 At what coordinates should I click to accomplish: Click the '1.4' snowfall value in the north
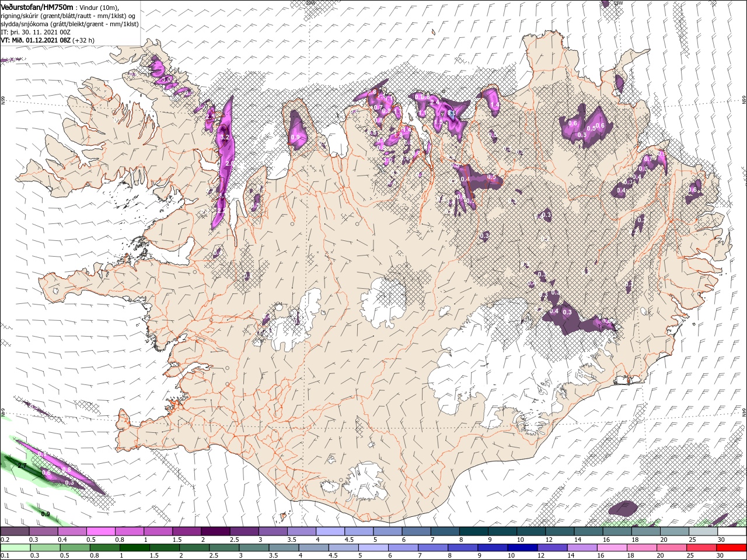(x=495, y=106)
